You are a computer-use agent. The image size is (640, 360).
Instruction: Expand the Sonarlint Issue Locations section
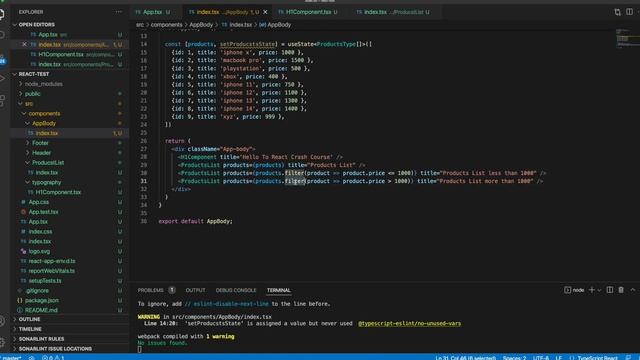(69, 349)
